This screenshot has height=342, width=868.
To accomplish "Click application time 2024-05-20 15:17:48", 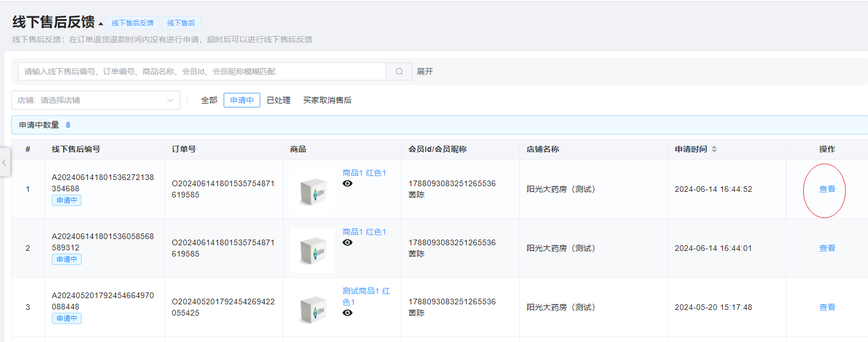I will 713,307.
